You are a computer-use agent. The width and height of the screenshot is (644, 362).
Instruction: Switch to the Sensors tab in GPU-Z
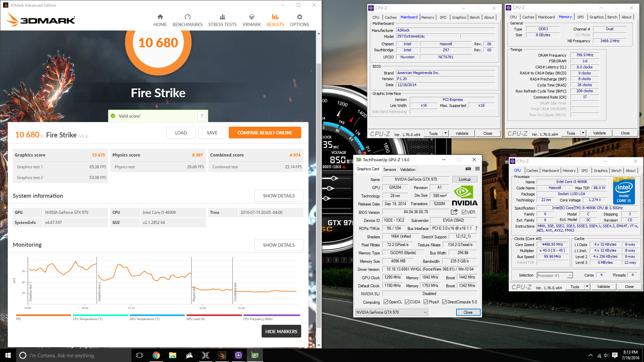click(389, 170)
